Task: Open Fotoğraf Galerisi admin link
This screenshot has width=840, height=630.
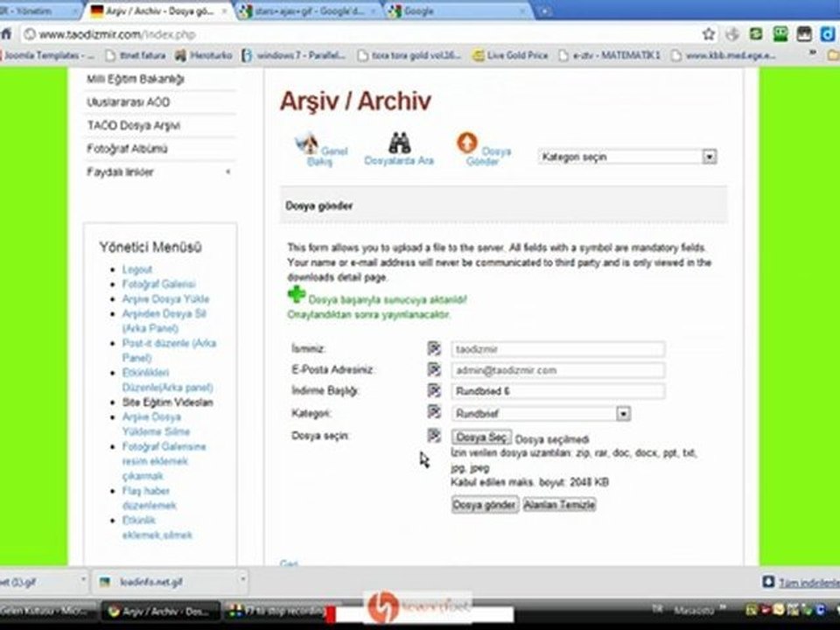Action: [158, 283]
